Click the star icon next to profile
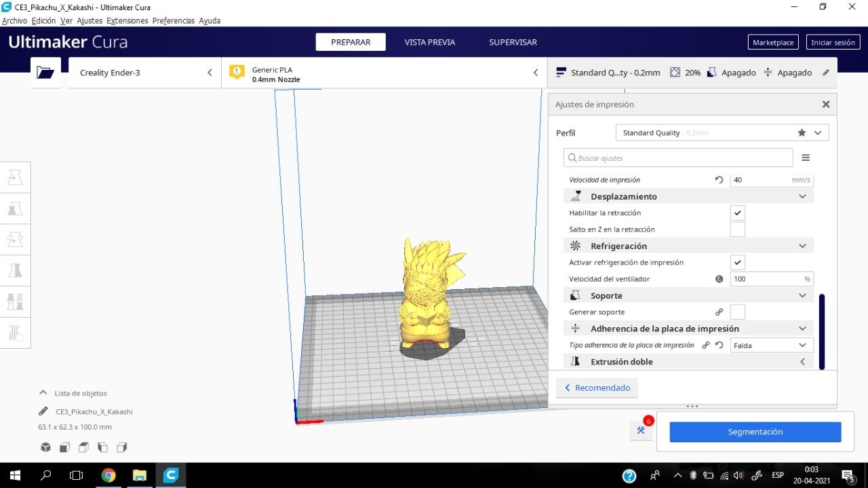 click(x=802, y=133)
